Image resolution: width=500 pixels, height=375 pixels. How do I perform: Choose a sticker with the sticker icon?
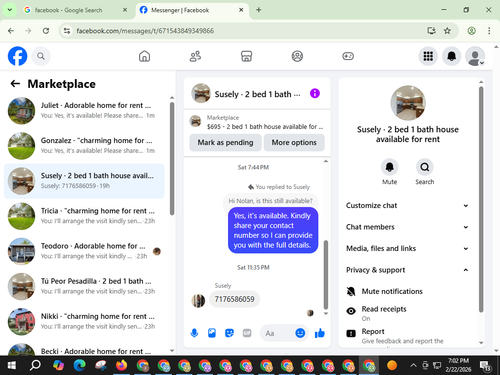[x=229, y=333]
